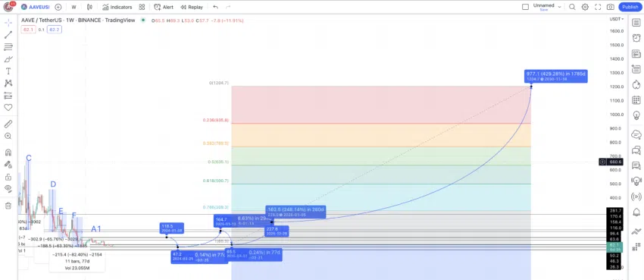The width and height of the screenshot is (644, 280).
Task: Click the plus button at 660.6 price label
Action: pyautogui.click(x=602, y=162)
